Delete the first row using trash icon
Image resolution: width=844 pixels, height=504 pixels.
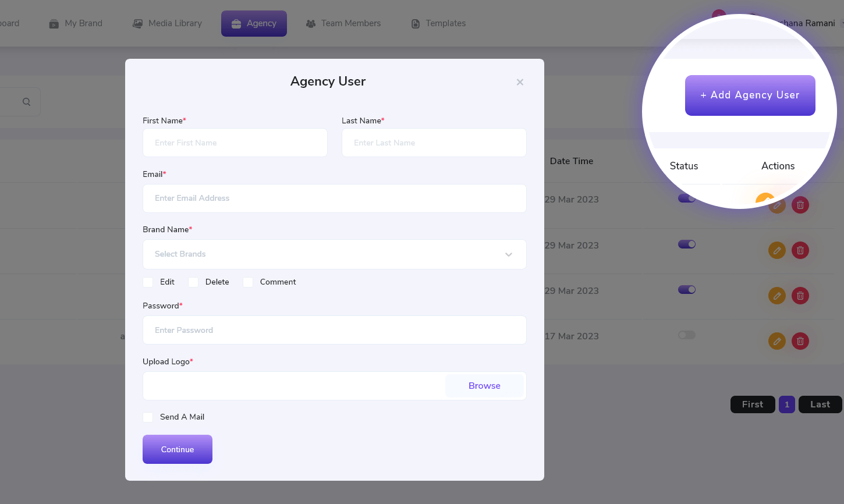coord(800,205)
